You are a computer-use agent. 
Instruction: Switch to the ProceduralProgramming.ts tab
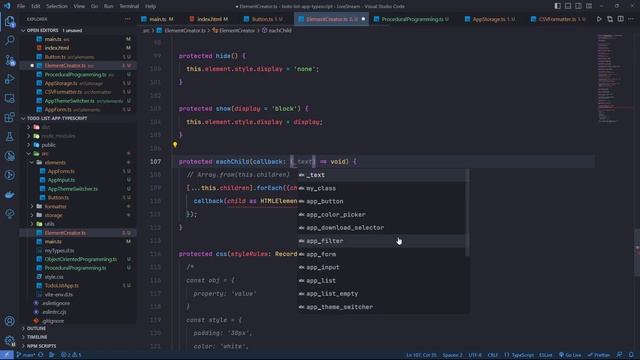(x=414, y=19)
